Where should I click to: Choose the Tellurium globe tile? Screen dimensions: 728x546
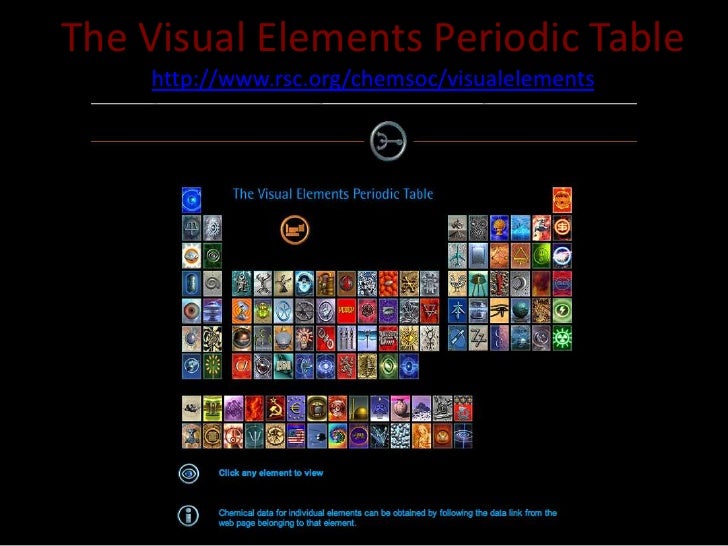click(520, 311)
